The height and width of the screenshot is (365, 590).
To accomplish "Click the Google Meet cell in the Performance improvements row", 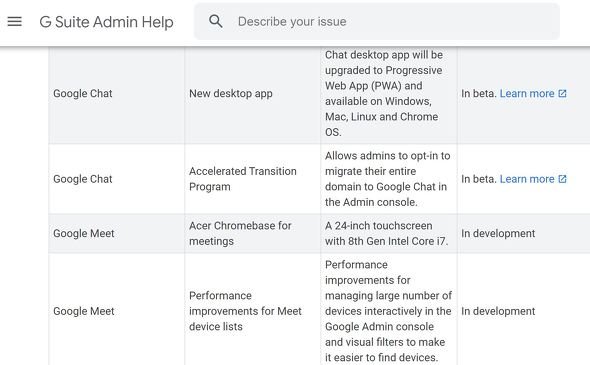I will 117,311.
